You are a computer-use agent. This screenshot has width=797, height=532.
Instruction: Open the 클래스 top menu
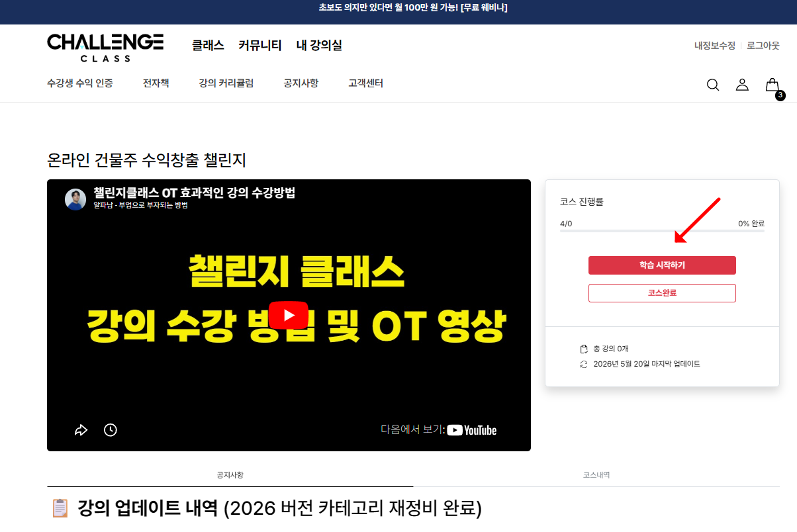point(208,46)
